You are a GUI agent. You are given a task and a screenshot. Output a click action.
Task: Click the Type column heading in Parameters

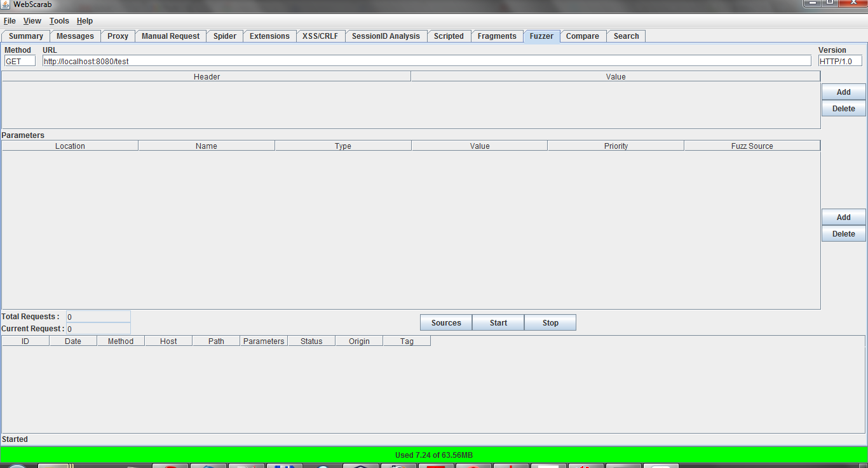pos(343,146)
